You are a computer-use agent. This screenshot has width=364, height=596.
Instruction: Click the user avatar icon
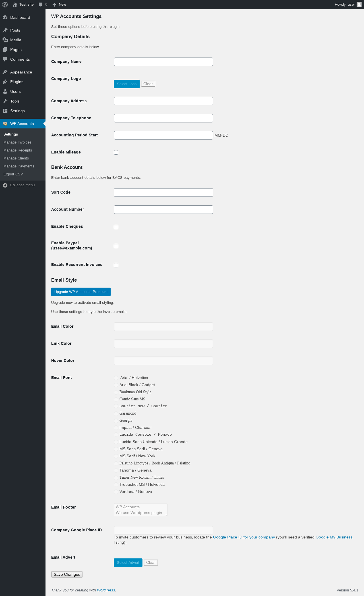(x=359, y=4)
